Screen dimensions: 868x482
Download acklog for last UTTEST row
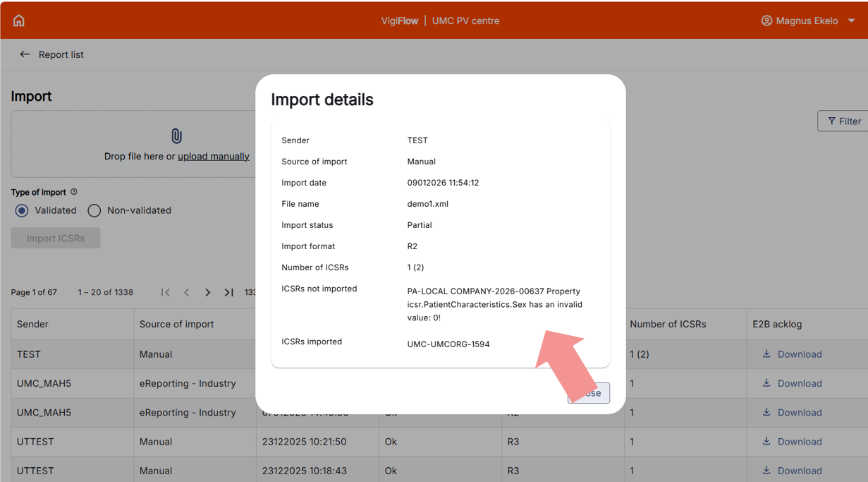[x=792, y=471]
